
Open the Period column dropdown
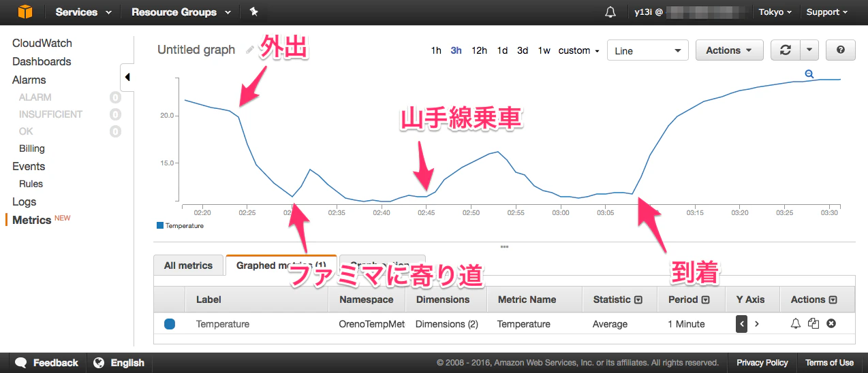706,299
